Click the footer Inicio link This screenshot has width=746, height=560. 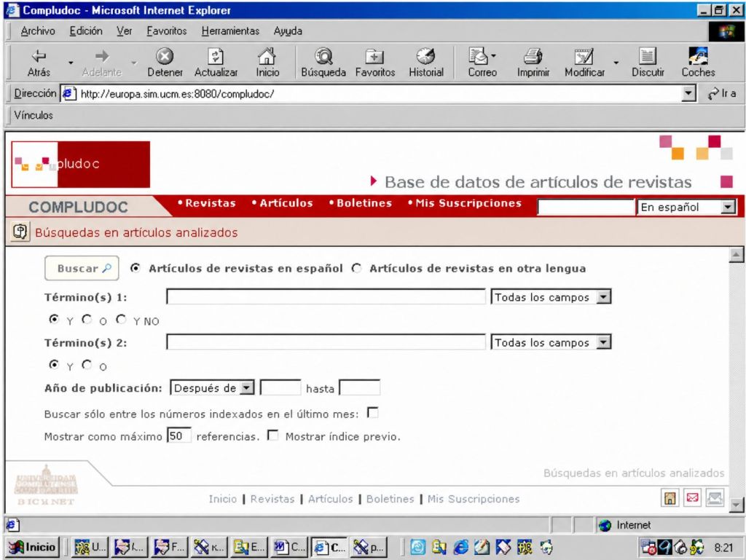[x=223, y=499]
